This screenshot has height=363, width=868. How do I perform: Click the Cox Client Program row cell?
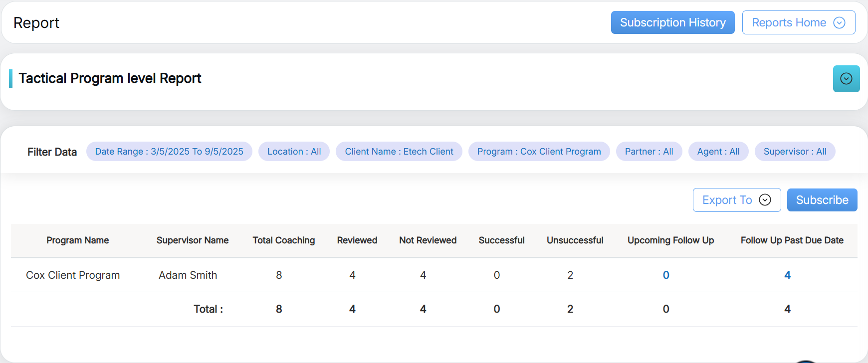(x=73, y=275)
